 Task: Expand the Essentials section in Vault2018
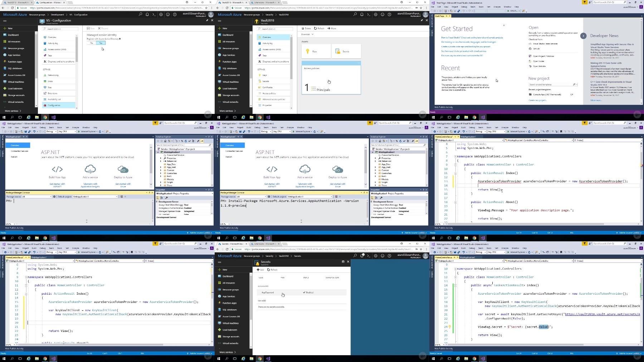tap(307, 34)
